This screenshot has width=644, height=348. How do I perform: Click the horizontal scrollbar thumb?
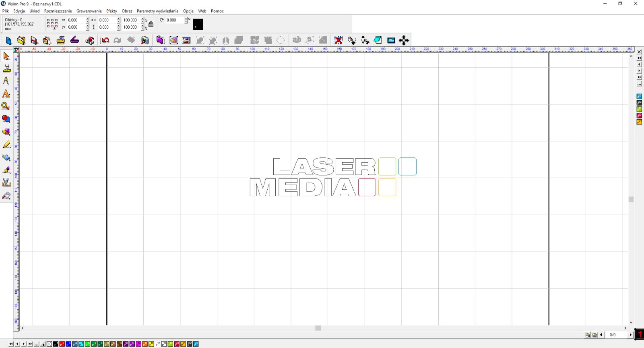point(318,328)
